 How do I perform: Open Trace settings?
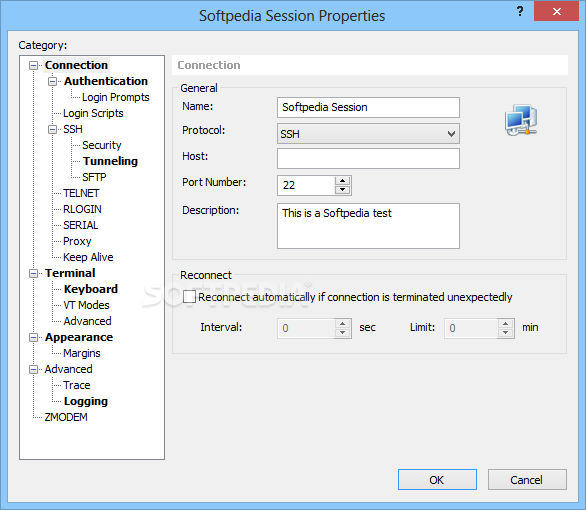[77, 385]
